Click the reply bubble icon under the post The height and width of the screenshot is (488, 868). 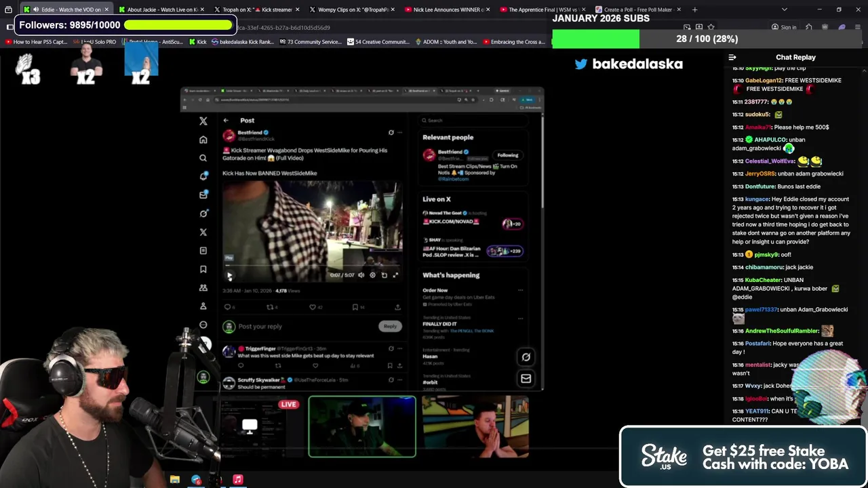click(228, 307)
